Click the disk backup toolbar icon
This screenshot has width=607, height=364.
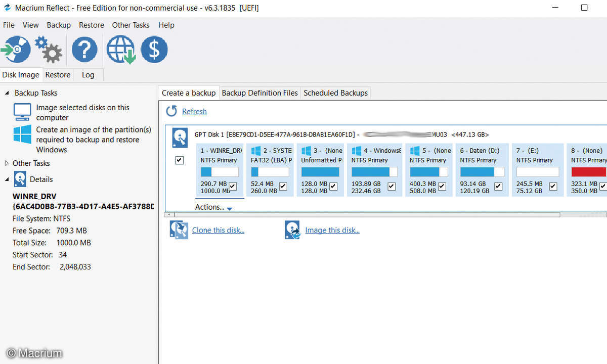(x=16, y=50)
